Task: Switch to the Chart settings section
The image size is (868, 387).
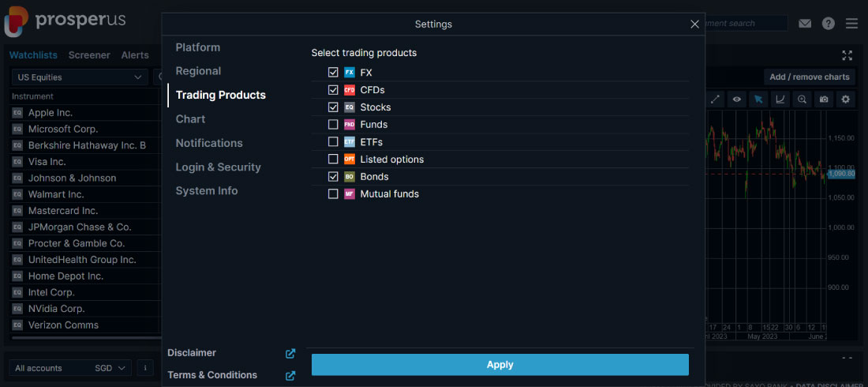Action: pyautogui.click(x=190, y=119)
